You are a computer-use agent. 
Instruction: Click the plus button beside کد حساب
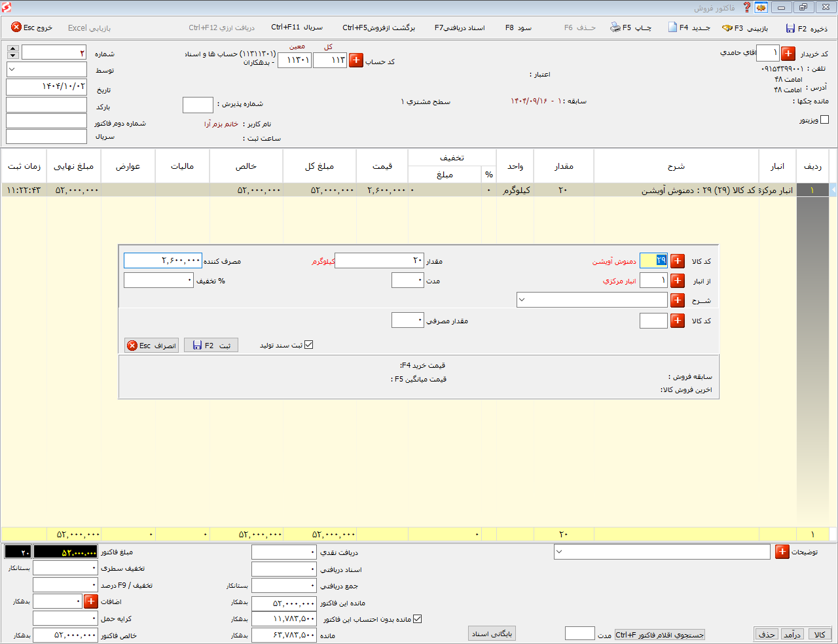coord(355,60)
